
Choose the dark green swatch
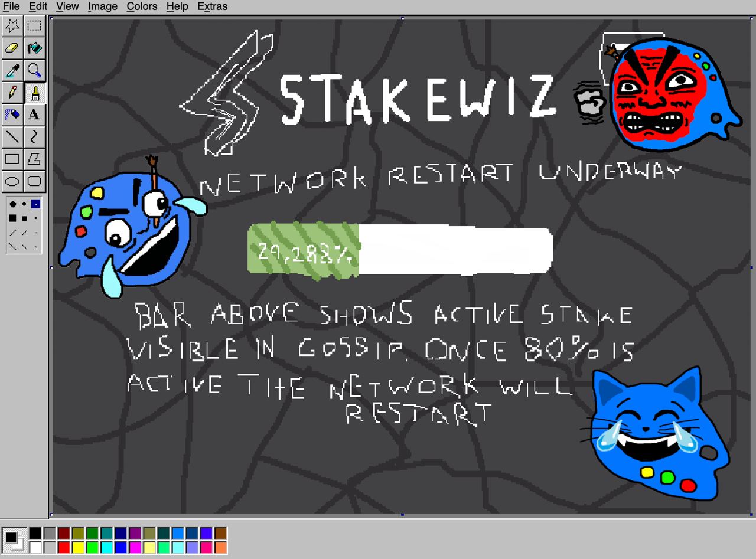[92, 534]
